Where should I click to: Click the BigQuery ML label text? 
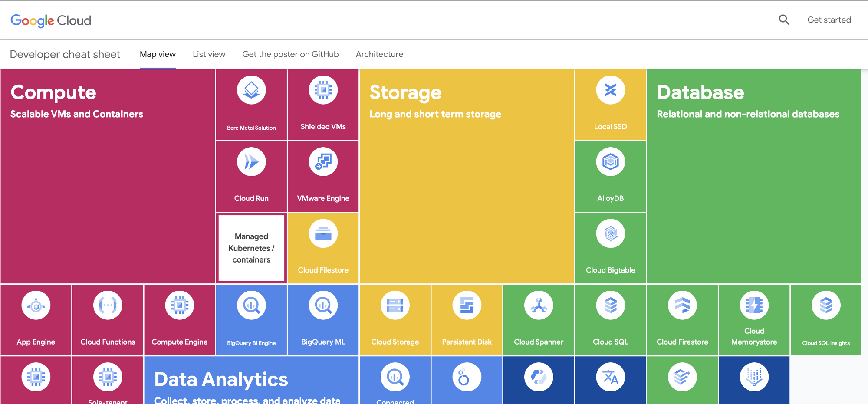323,342
